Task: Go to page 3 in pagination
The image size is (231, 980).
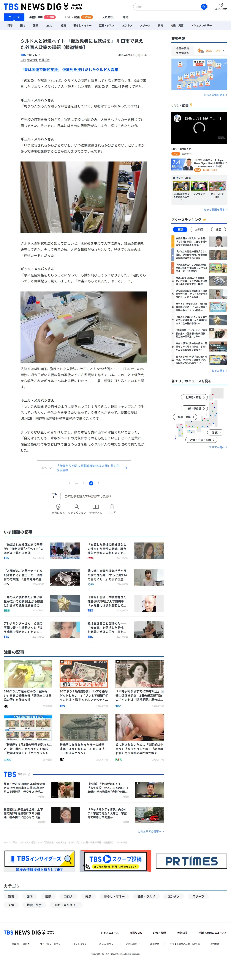Action: pyautogui.click(x=84, y=483)
